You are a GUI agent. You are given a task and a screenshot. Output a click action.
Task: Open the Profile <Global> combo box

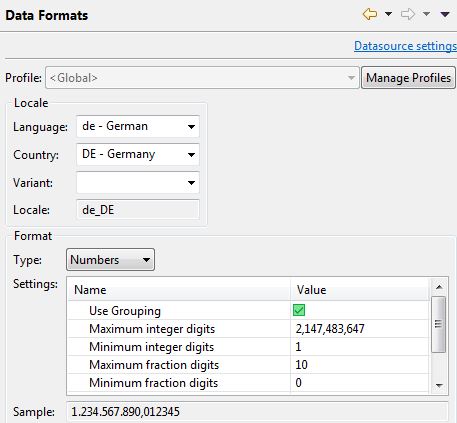tap(202, 78)
